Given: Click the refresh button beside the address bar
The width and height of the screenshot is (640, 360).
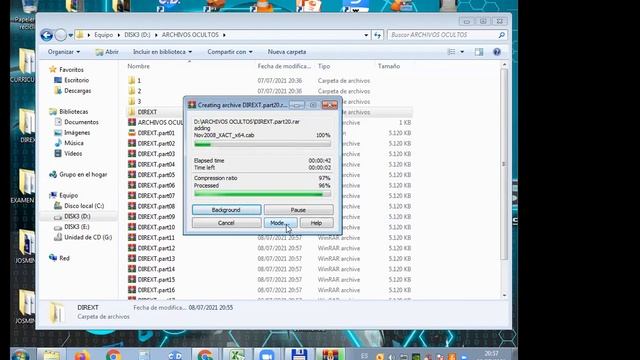Looking at the screenshot, I should (378, 35).
